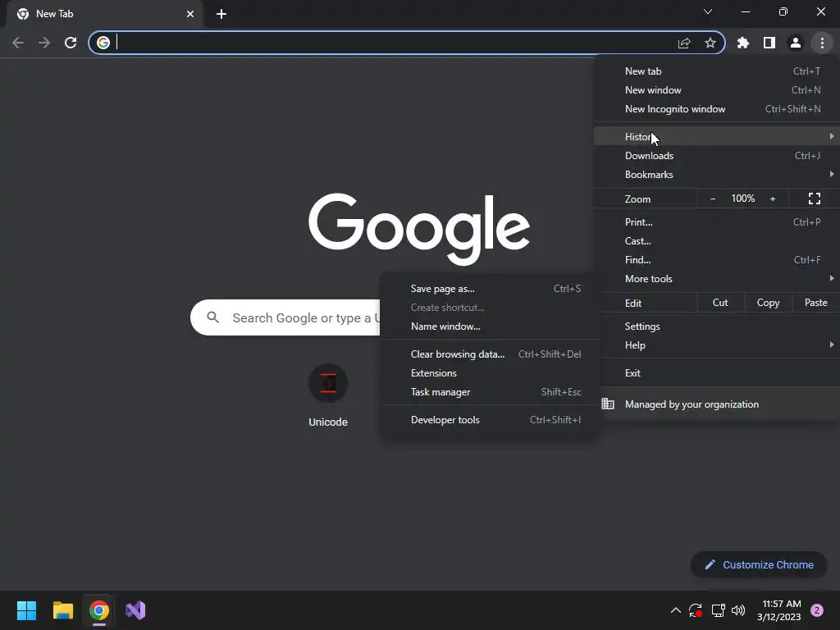840x630 pixels.
Task: Choose Print... in the menu
Action: 717,221
